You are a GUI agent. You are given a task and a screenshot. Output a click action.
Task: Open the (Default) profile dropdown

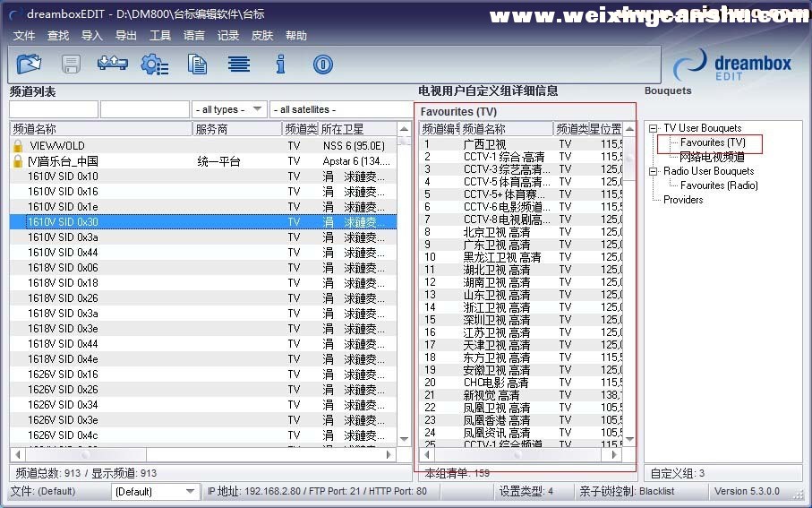coord(156,491)
